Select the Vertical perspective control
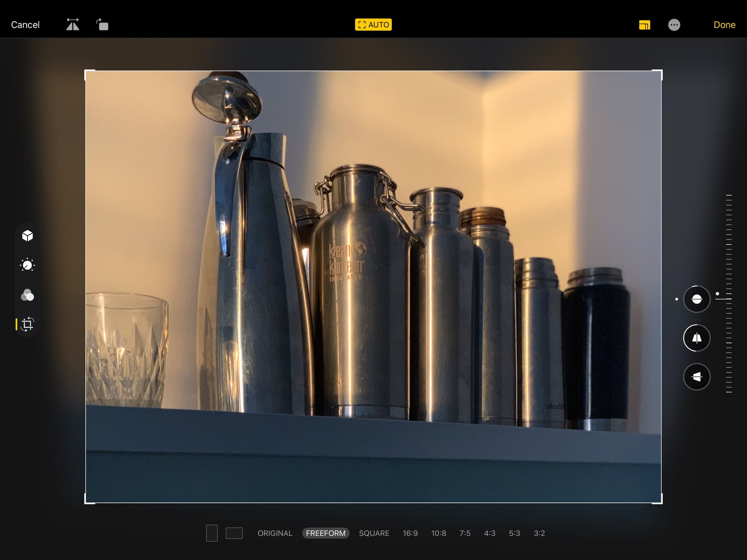 [697, 338]
